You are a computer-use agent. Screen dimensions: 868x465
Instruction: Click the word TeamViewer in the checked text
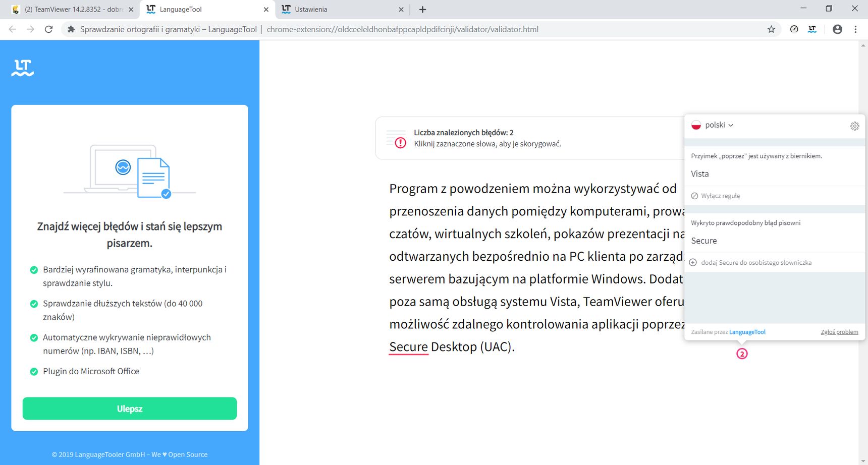617,302
